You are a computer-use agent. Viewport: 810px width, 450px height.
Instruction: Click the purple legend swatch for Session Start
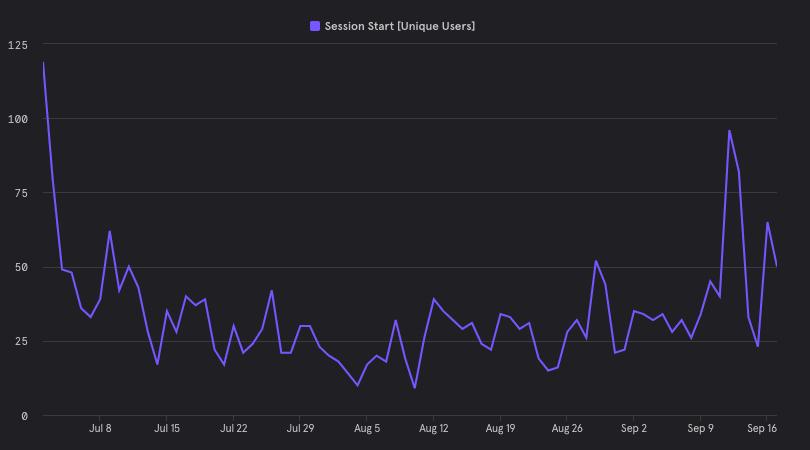point(316,26)
